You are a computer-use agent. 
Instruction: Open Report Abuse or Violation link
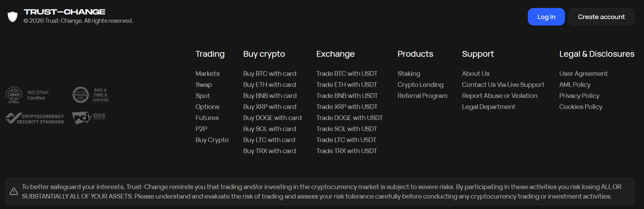click(499, 96)
